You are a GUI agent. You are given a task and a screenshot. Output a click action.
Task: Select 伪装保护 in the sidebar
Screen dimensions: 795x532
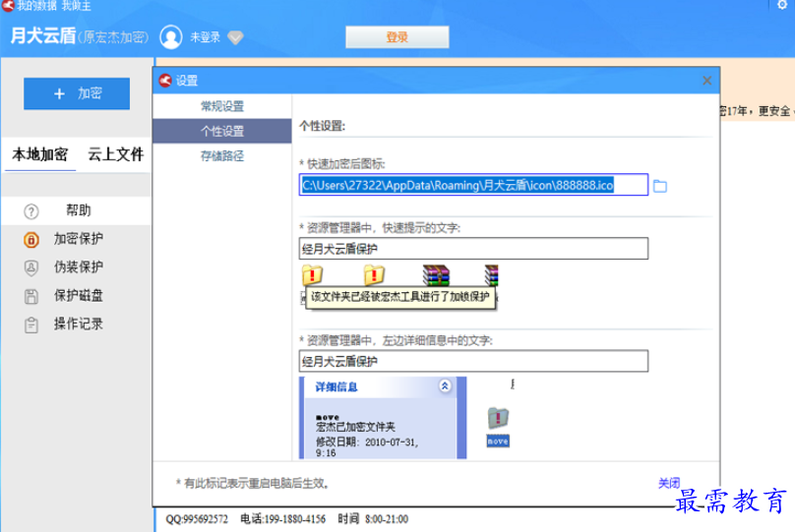pyautogui.click(x=79, y=267)
